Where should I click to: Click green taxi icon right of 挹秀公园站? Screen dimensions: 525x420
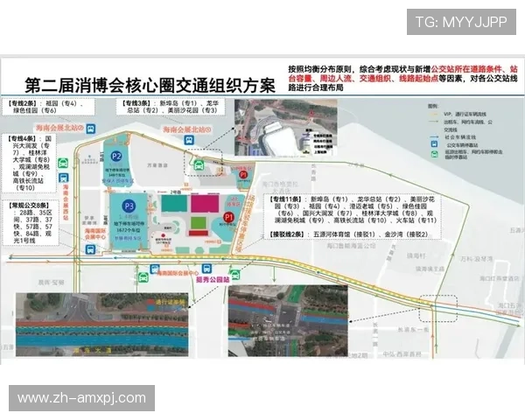pyautogui.click(x=235, y=275)
